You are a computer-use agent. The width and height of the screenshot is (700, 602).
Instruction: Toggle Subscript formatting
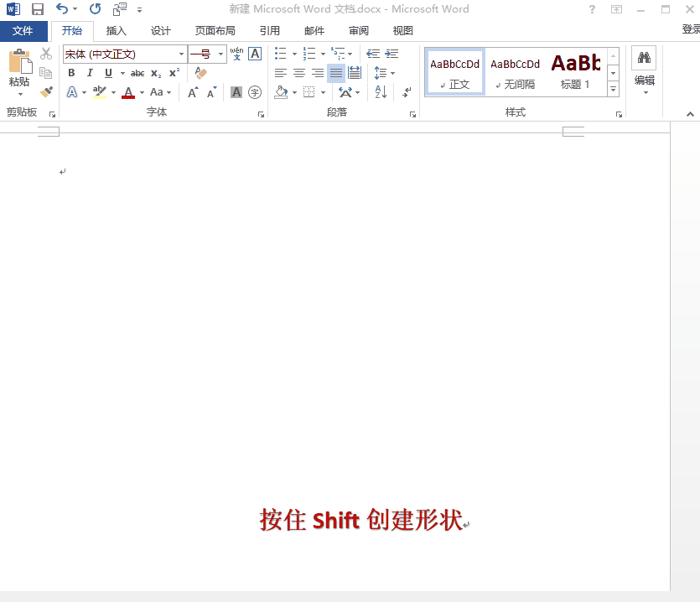(x=156, y=73)
